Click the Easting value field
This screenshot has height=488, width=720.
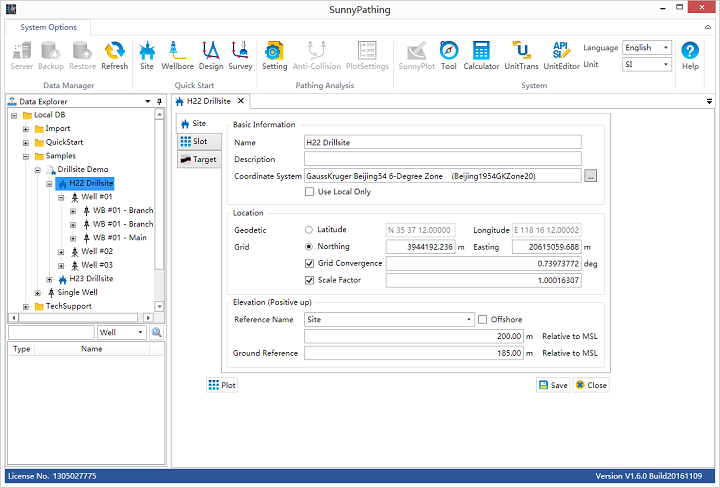(x=547, y=247)
